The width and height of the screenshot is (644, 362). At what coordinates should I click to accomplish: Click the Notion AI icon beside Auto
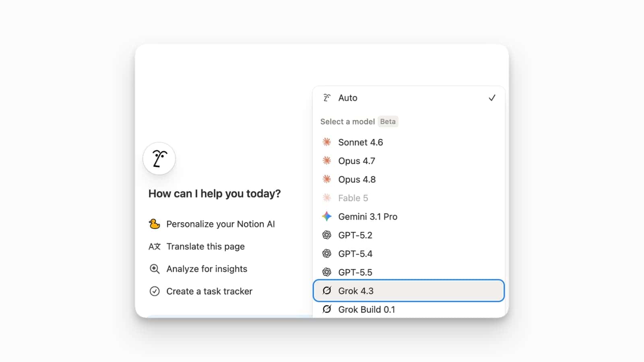click(327, 98)
